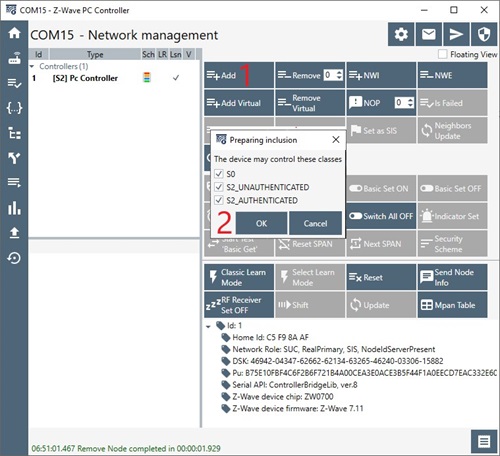Click Switch All OFF button
The image size is (500, 456).
coord(381,216)
